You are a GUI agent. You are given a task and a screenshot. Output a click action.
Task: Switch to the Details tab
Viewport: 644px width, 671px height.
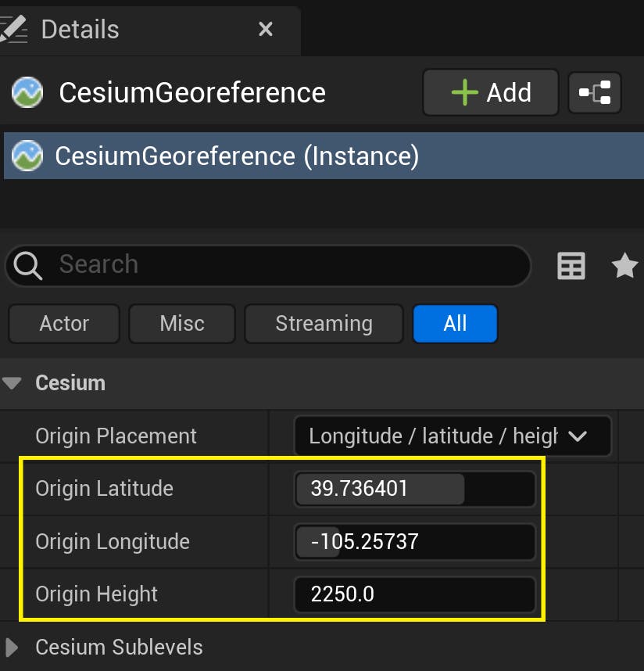[x=80, y=29]
